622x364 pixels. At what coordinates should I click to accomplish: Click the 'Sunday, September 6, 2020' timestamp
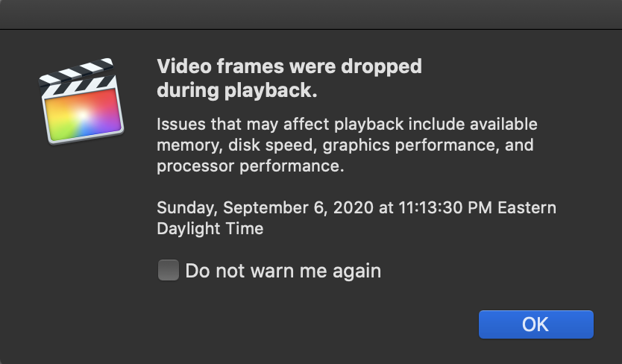pos(266,207)
